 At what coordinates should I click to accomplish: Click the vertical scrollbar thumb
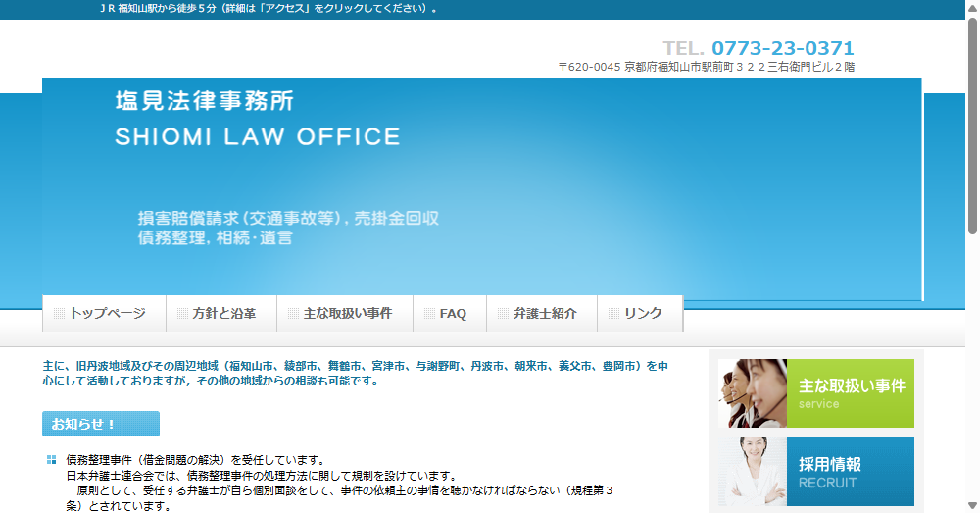(972, 128)
